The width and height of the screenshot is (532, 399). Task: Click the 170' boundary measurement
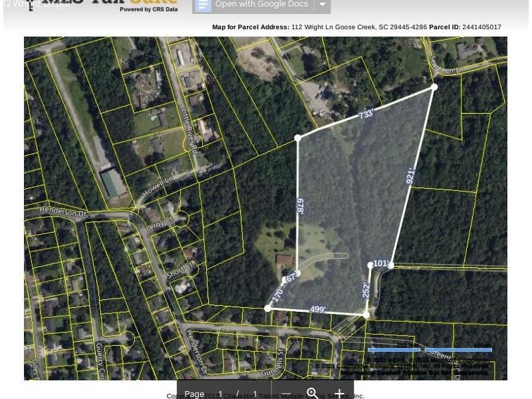(277, 294)
